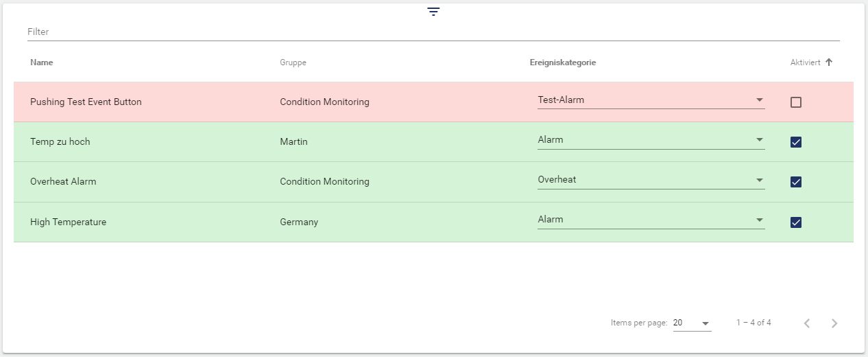
Task: Click the filter list icon at top
Action: coord(433,12)
